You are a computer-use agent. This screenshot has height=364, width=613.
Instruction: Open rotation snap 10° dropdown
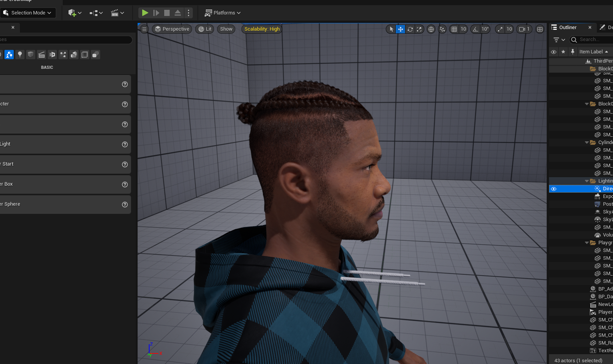point(485,29)
